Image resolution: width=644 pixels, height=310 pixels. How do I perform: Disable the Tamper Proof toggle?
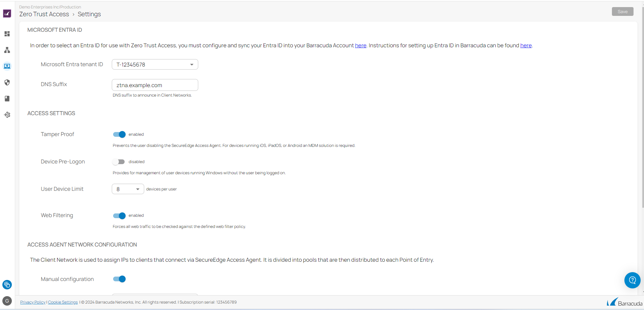tap(119, 134)
